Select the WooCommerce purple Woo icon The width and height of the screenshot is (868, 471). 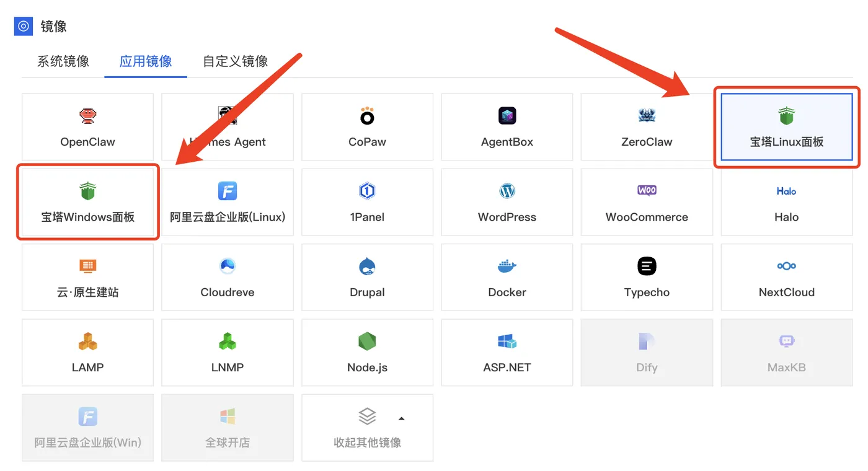[x=647, y=190]
